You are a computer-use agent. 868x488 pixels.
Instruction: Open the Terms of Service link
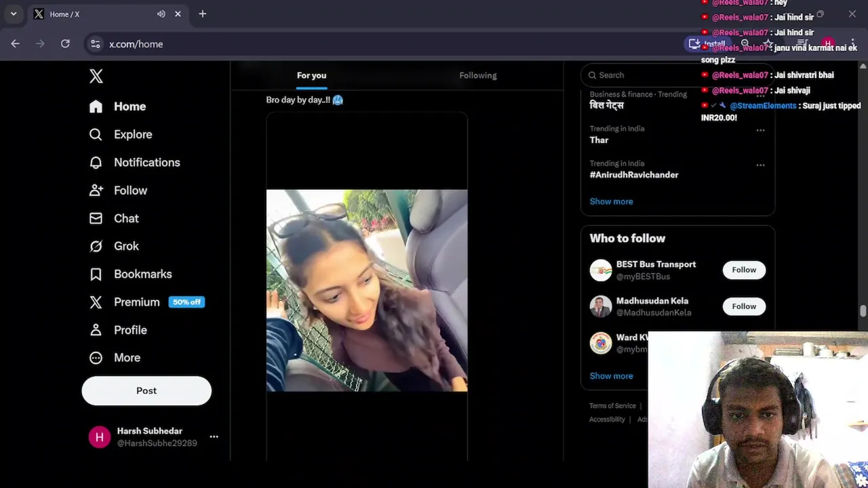click(x=612, y=406)
